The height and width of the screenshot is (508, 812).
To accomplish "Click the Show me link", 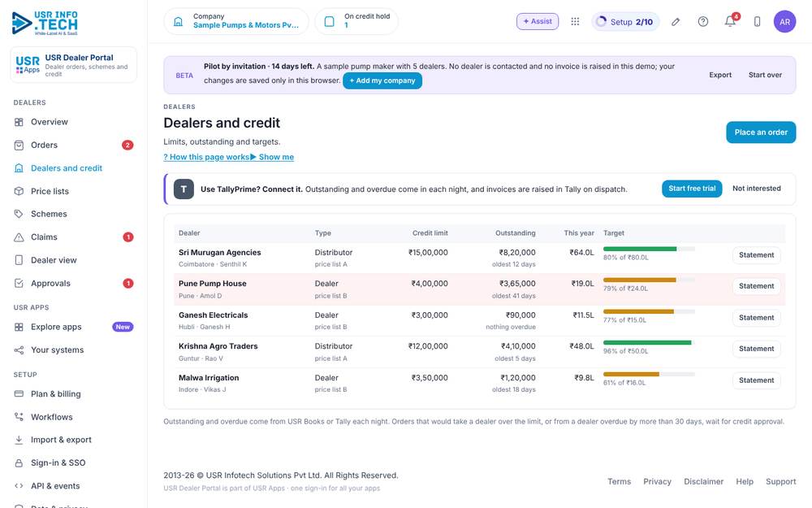I will point(272,157).
